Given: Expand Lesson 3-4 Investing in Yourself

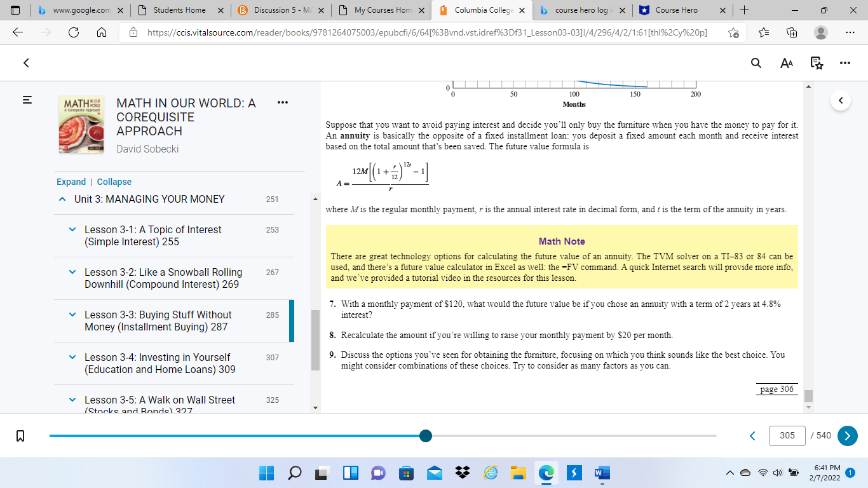Looking at the screenshot, I should (x=71, y=357).
